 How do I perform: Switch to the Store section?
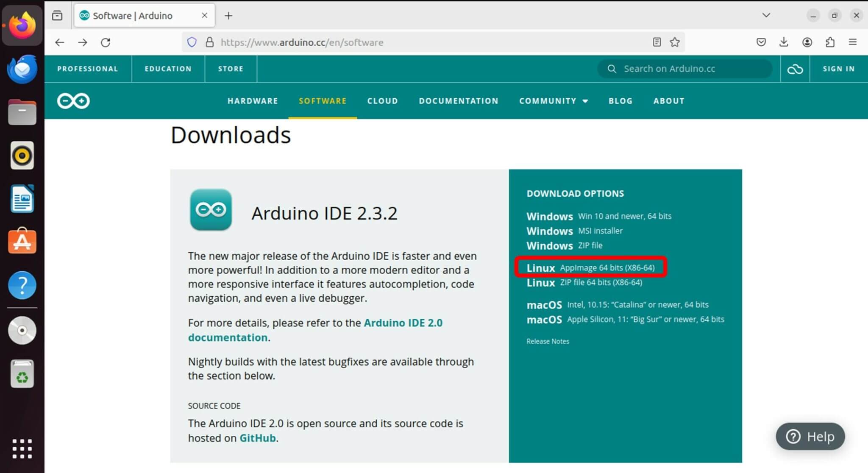click(x=230, y=69)
